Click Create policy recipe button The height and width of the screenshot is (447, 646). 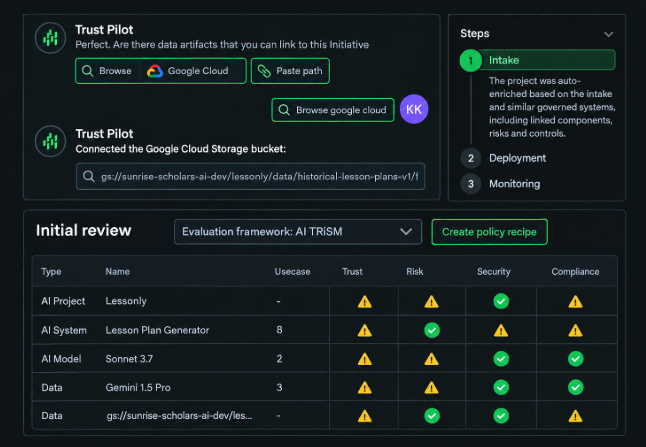489,232
